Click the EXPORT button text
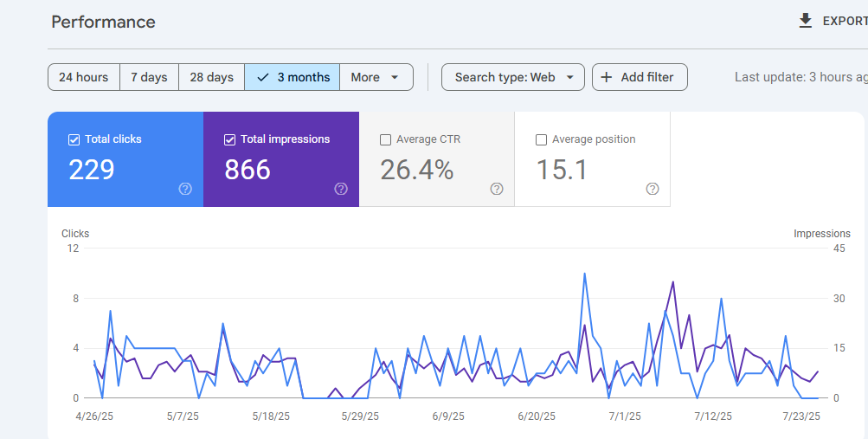 pyautogui.click(x=845, y=21)
